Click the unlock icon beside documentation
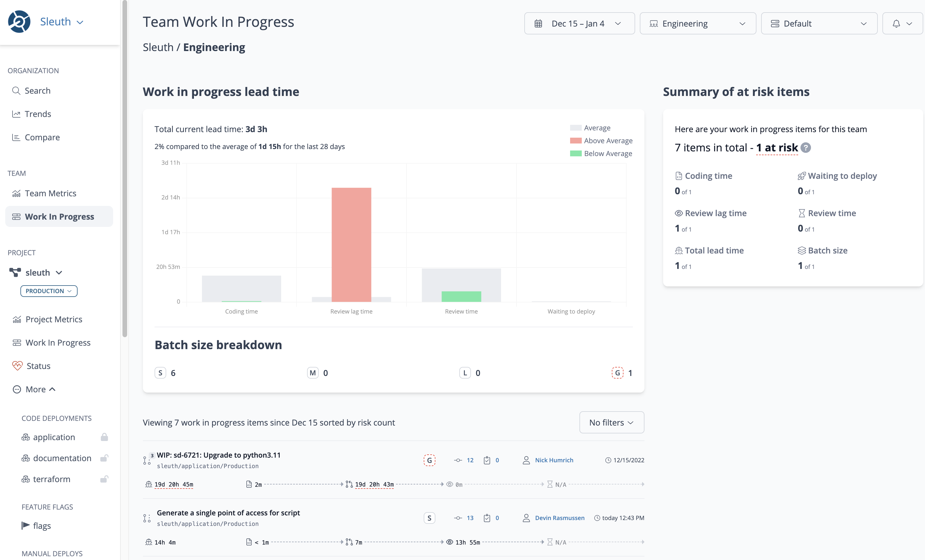This screenshot has height=560, width=925. pos(104,458)
